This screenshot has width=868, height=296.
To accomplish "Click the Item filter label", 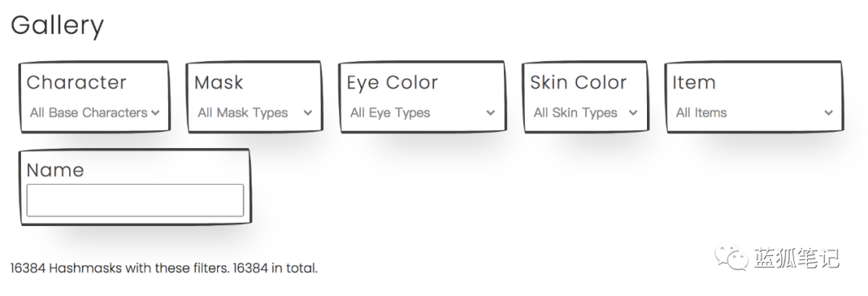I will (x=694, y=82).
